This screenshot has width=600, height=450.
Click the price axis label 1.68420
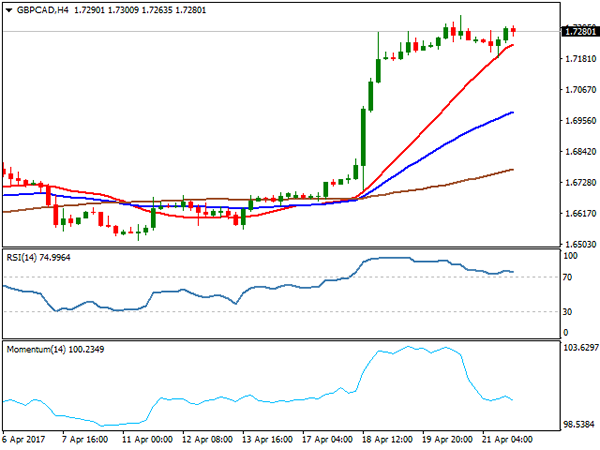point(581,152)
